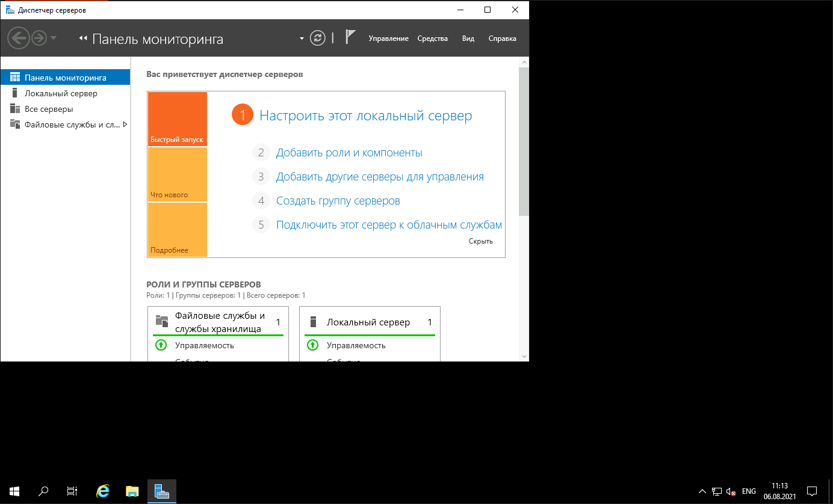Open the Управление menu

[388, 38]
